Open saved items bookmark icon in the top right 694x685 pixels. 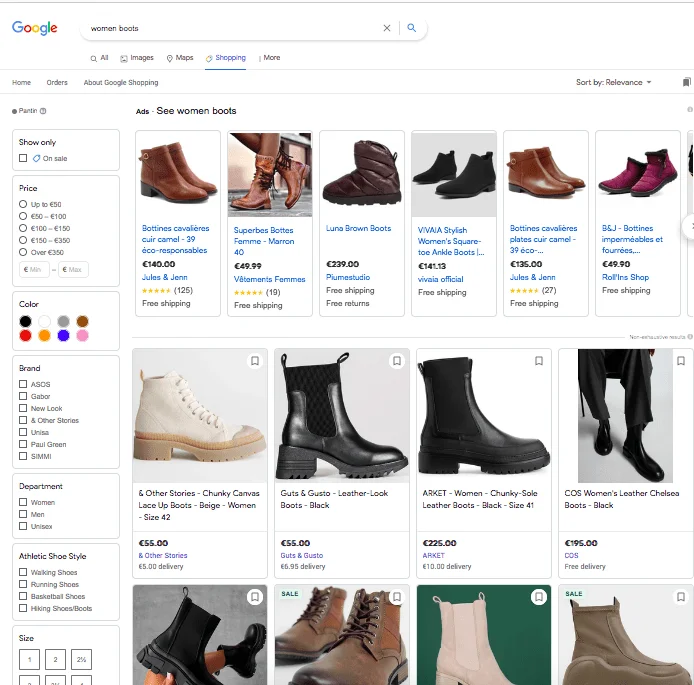point(686,82)
